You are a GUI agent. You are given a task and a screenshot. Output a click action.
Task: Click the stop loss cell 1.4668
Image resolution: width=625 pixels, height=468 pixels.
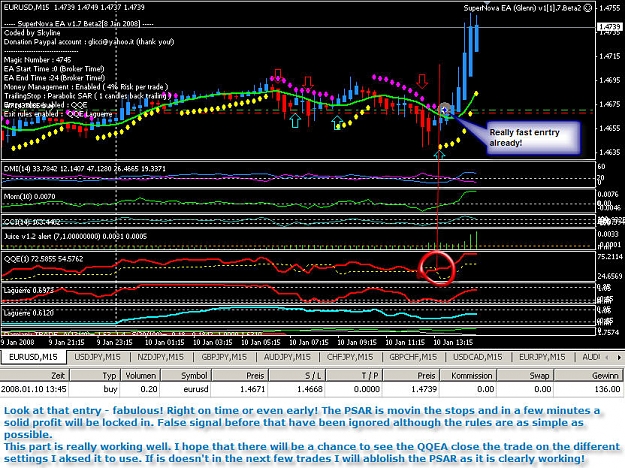(x=298, y=389)
